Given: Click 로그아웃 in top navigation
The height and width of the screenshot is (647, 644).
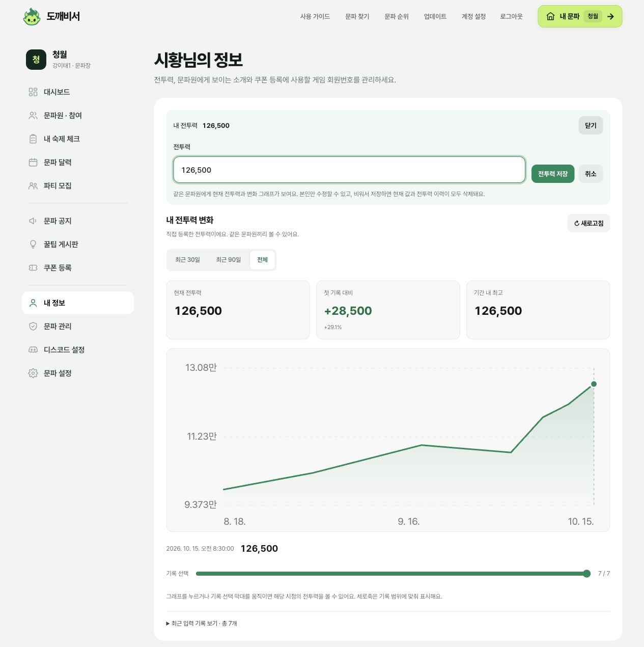Looking at the screenshot, I should (511, 16).
